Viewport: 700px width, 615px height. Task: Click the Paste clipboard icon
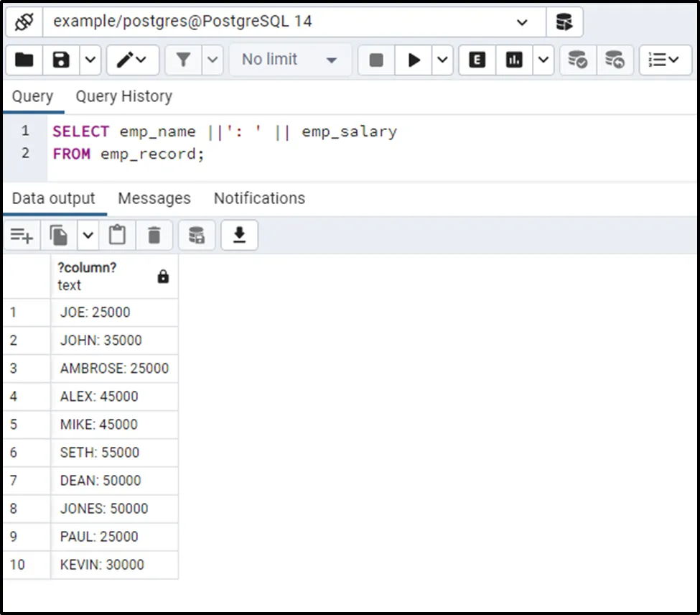point(117,235)
